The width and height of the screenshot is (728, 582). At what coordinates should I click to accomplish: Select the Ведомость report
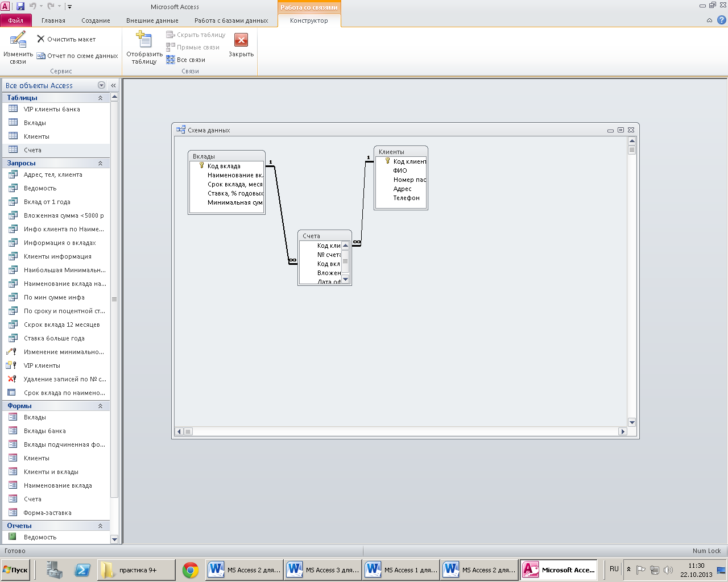[56, 537]
